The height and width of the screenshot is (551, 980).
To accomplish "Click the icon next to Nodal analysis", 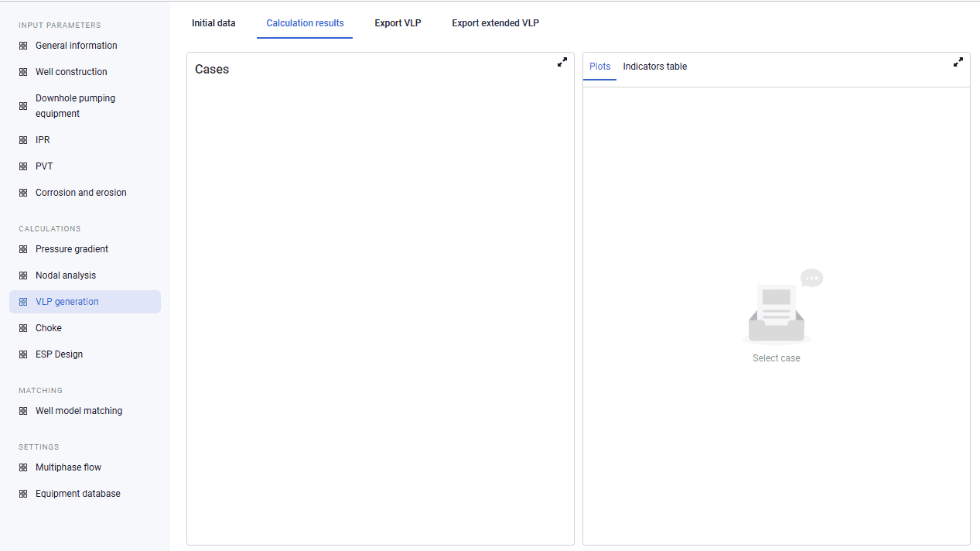I will pyautogui.click(x=23, y=275).
